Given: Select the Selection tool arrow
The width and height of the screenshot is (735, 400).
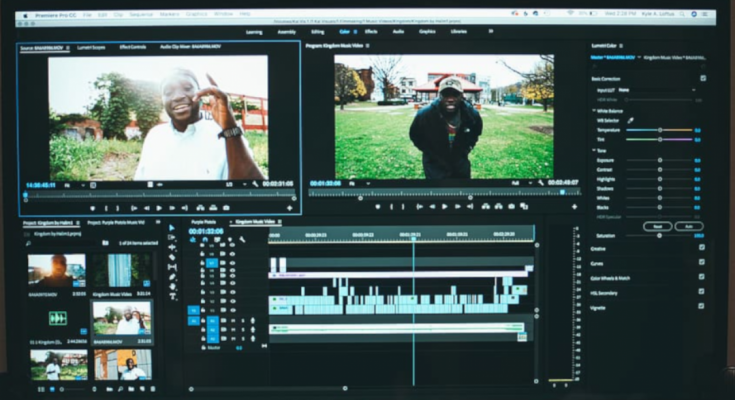Looking at the screenshot, I should click(172, 228).
